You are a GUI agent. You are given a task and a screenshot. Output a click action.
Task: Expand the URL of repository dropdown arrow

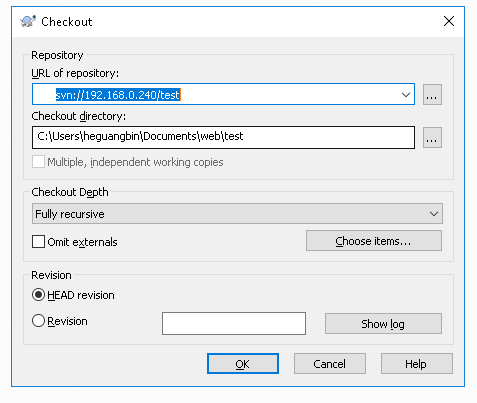tap(406, 95)
